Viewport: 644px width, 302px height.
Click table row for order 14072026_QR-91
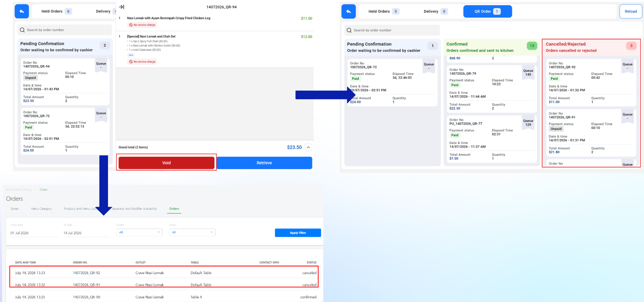[164, 284]
